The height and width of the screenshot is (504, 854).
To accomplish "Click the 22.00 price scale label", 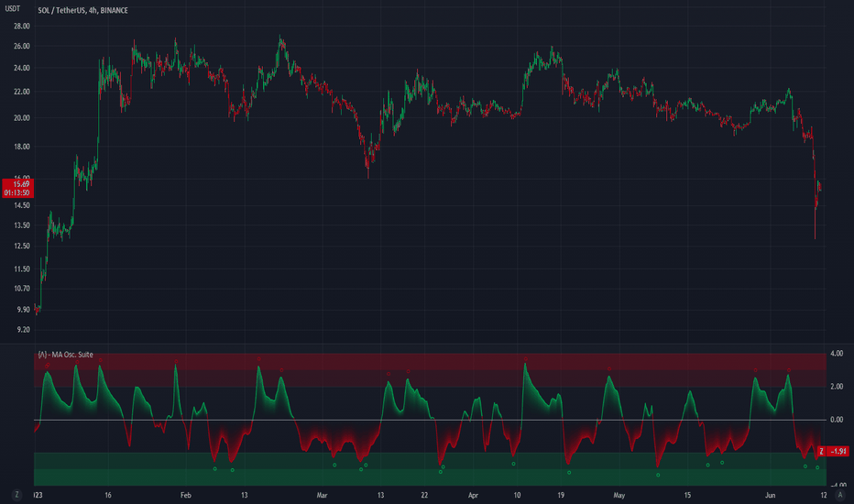I will click(x=22, y=92).
